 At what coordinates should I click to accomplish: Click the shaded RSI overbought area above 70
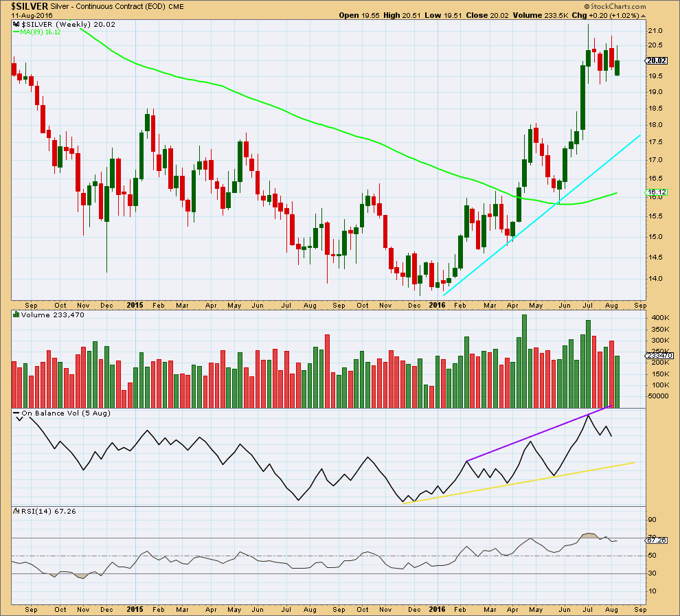pos(589,536)
